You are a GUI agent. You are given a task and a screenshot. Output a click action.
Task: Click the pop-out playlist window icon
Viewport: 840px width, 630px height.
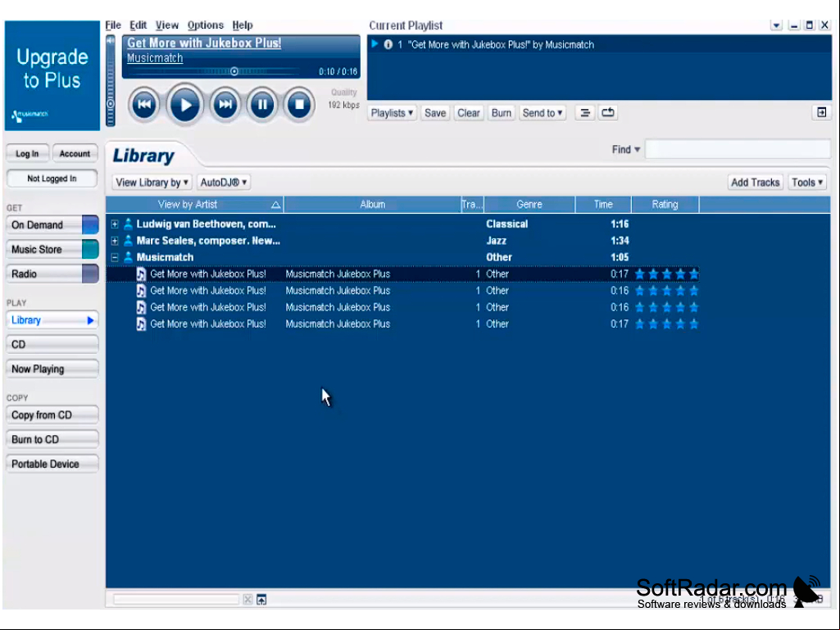point(821,112)
